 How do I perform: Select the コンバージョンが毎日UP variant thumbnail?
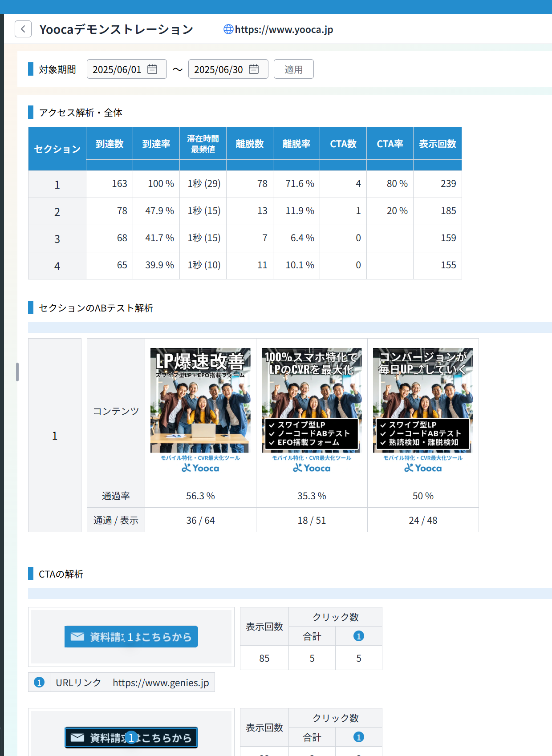(x=423, y=410)
